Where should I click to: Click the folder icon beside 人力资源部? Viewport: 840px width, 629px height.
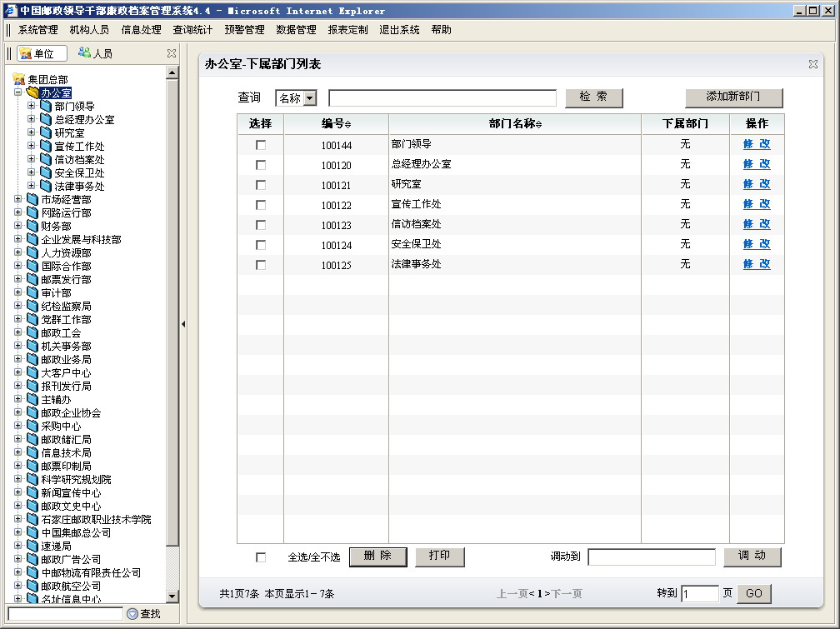(32, 252)
